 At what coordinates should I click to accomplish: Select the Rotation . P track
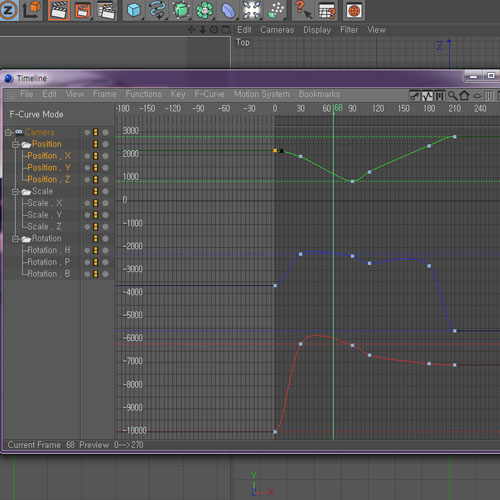click(x=49, y=262)
